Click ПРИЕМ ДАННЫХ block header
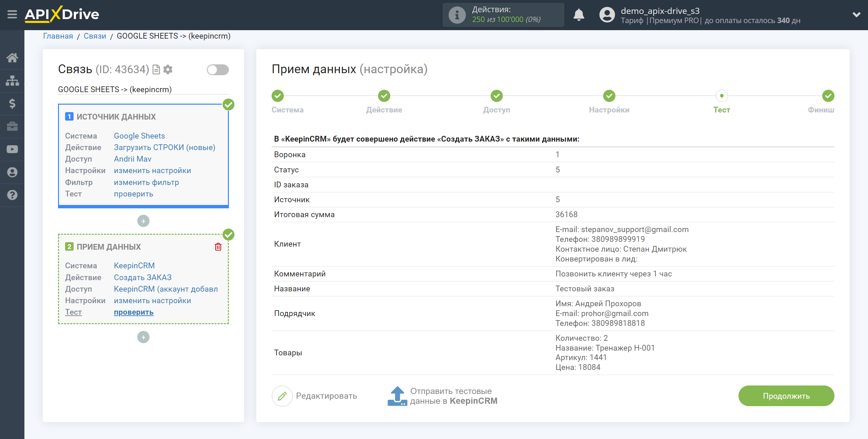The height and width of the screenshot is (439, 868). (108, 247)
